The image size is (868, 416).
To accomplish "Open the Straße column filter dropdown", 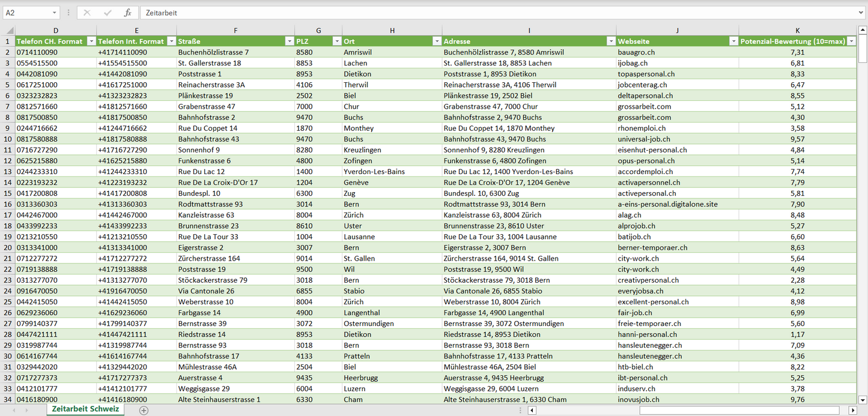I will (x=288, y=41).
